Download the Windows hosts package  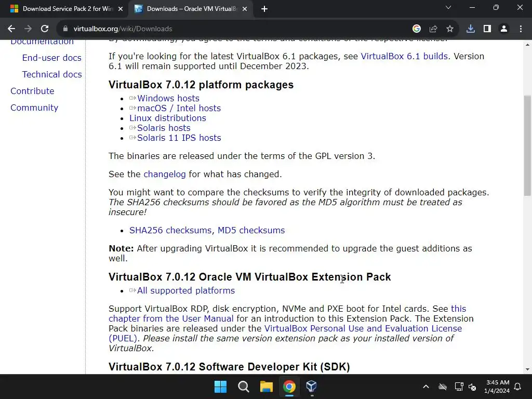[x=168, y=98]
